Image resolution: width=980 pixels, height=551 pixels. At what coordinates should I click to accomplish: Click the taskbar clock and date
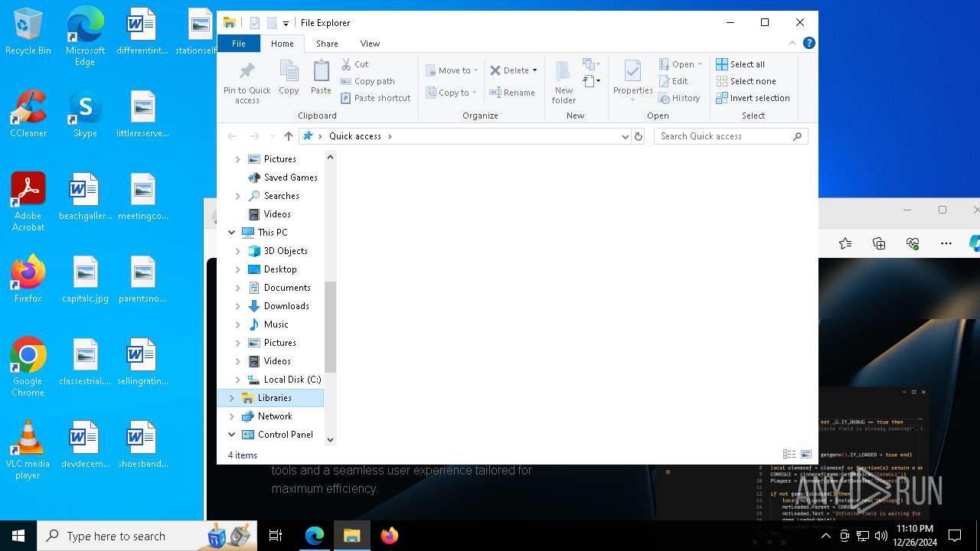pos(914,536)
